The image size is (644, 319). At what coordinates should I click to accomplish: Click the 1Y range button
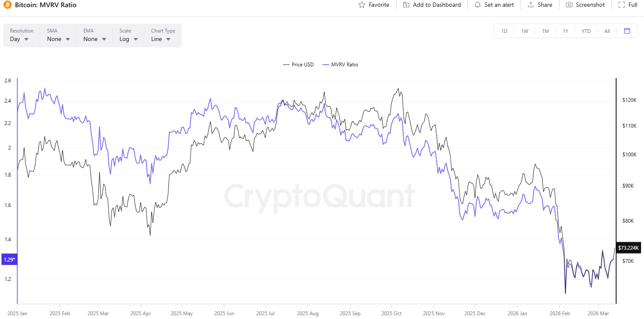point(565,31)
